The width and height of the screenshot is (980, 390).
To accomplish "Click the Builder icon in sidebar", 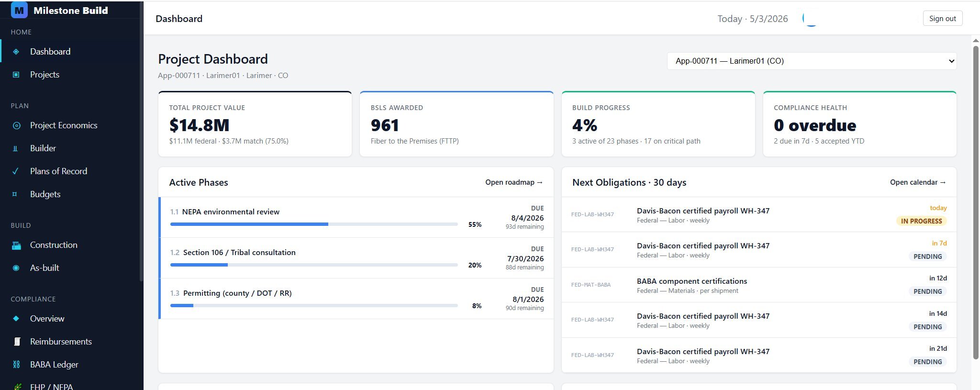I will (15, 148).
